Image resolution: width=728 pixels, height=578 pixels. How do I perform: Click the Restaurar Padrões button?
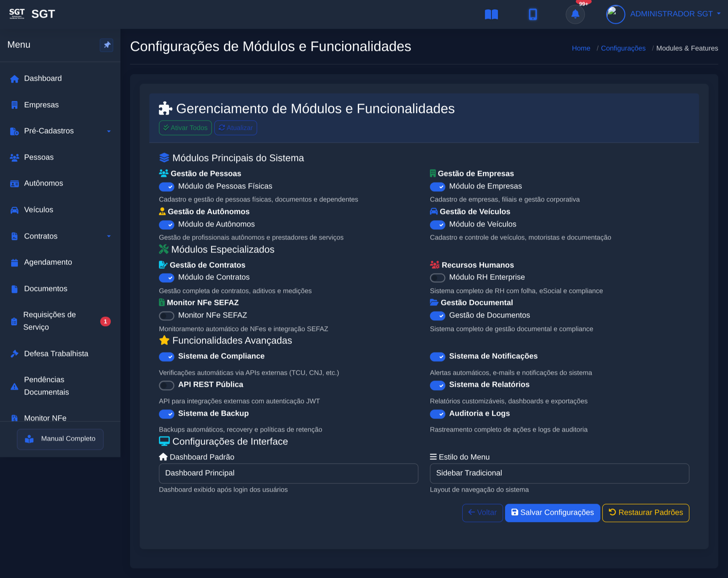645,513
